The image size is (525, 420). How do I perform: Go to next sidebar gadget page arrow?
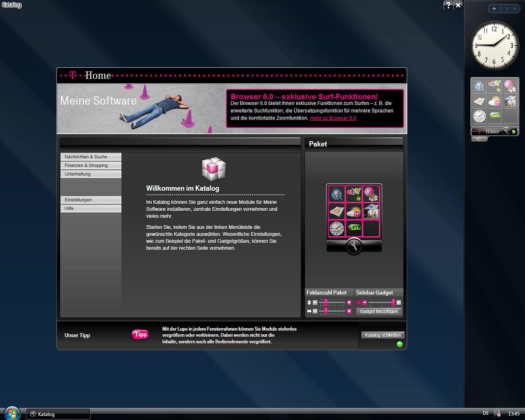[515, 9]
